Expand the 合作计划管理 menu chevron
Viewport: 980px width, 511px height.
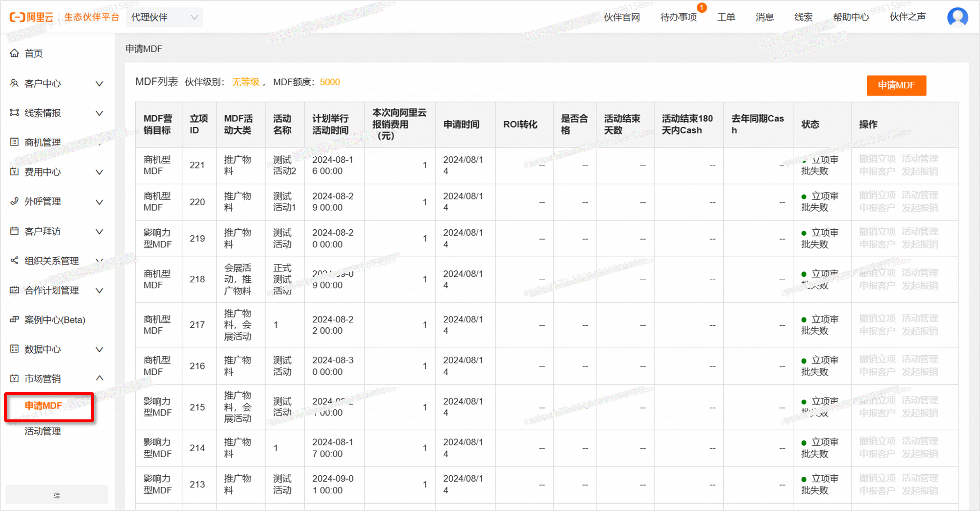99,291
